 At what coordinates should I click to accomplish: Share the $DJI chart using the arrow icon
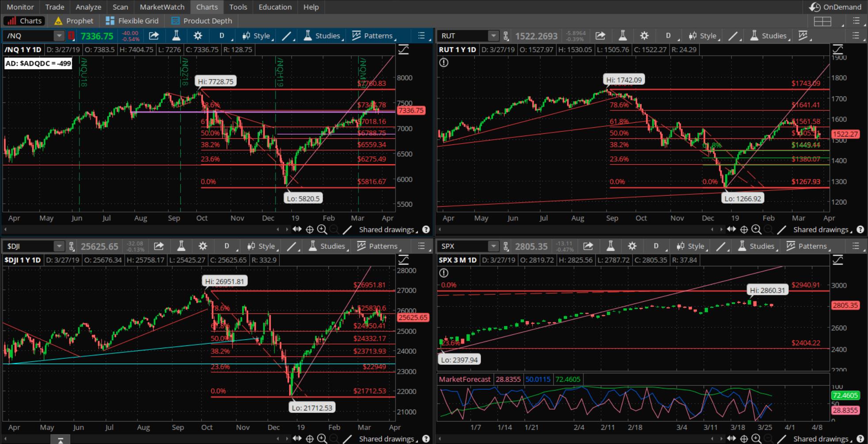[x=159, y=246]
